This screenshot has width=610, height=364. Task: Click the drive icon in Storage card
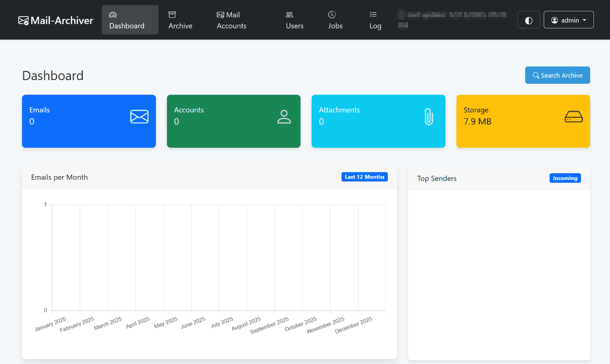click(x=573, y=117)
